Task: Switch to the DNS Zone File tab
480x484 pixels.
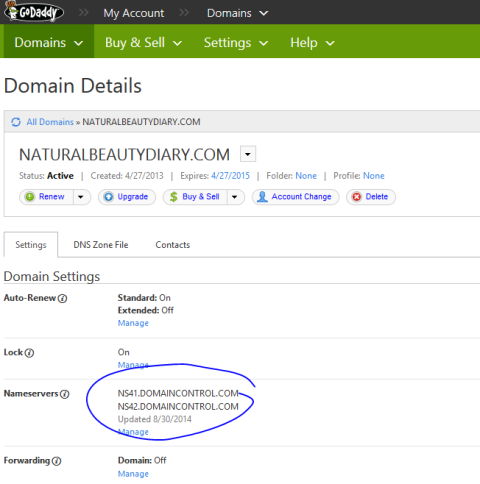Action: coord(101,245)
